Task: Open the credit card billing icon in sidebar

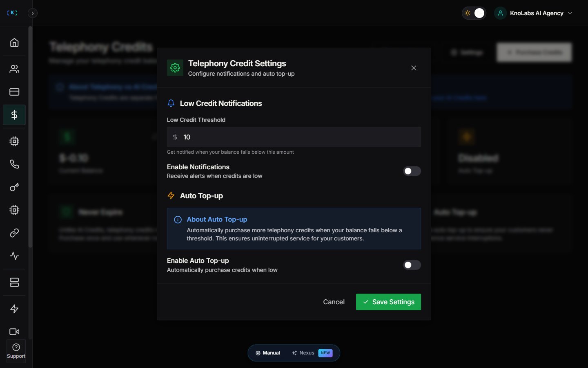Action: click(x=14, y=92)
